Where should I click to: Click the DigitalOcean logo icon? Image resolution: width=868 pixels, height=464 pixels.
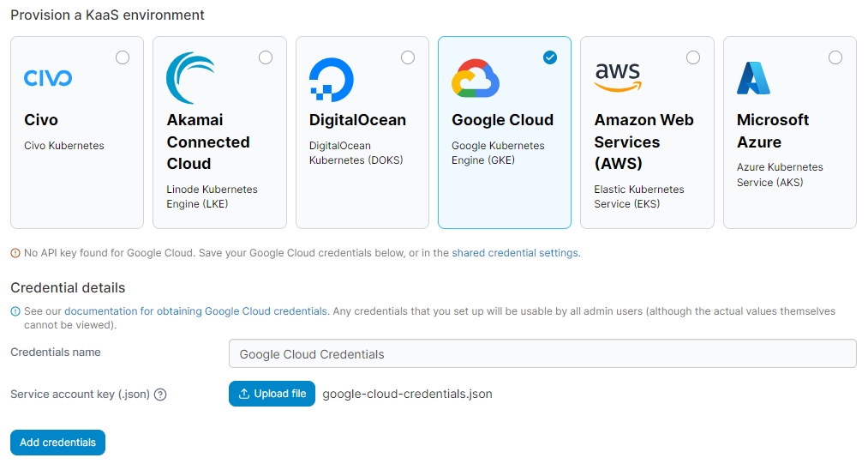[332, 80]
